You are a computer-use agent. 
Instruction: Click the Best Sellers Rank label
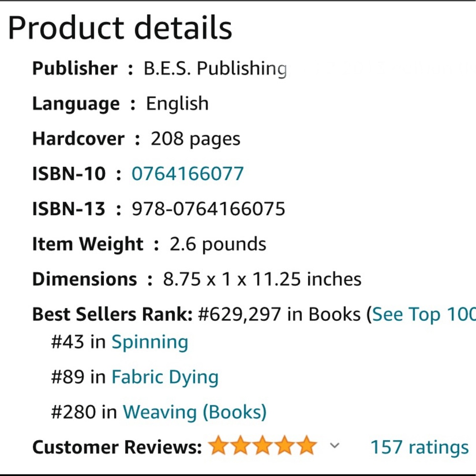[x=112, y=314]
